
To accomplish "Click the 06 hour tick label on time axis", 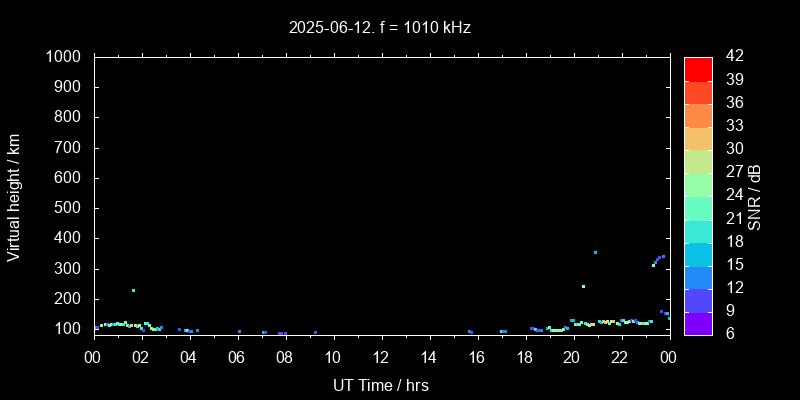I will pyautogui.click(x=237, y=358).
